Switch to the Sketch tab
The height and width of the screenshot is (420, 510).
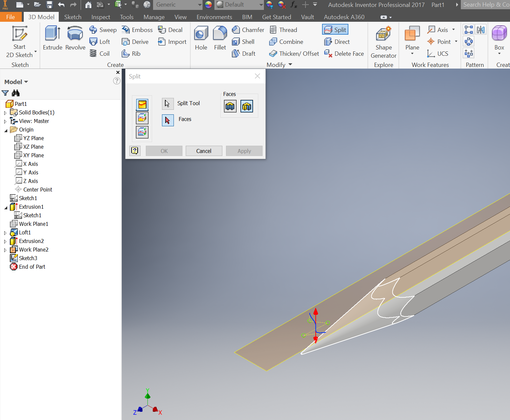pos(73,17)
